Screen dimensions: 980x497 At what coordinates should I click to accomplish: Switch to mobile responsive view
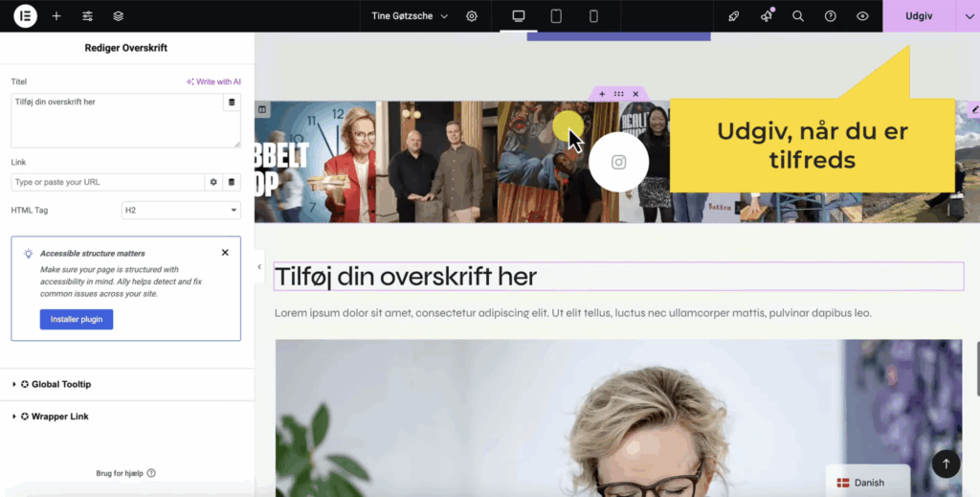click(x=593, y=15)
